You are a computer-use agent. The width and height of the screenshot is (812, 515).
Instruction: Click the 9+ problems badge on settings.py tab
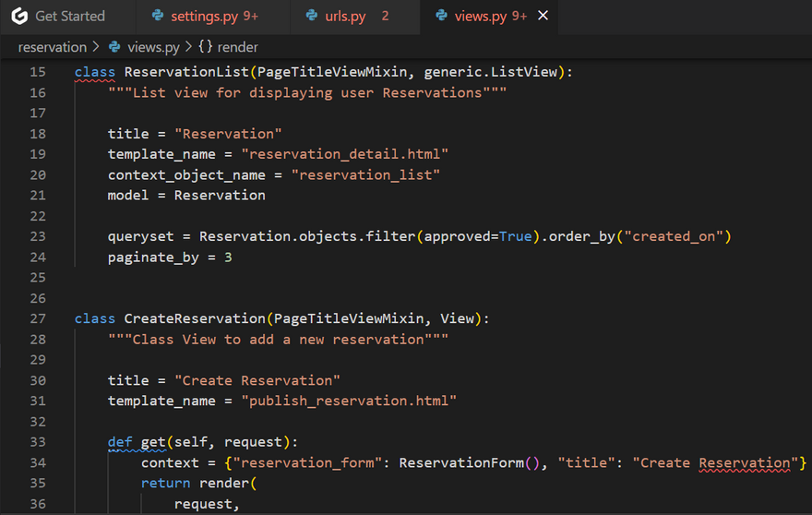[x=250, y=16]
